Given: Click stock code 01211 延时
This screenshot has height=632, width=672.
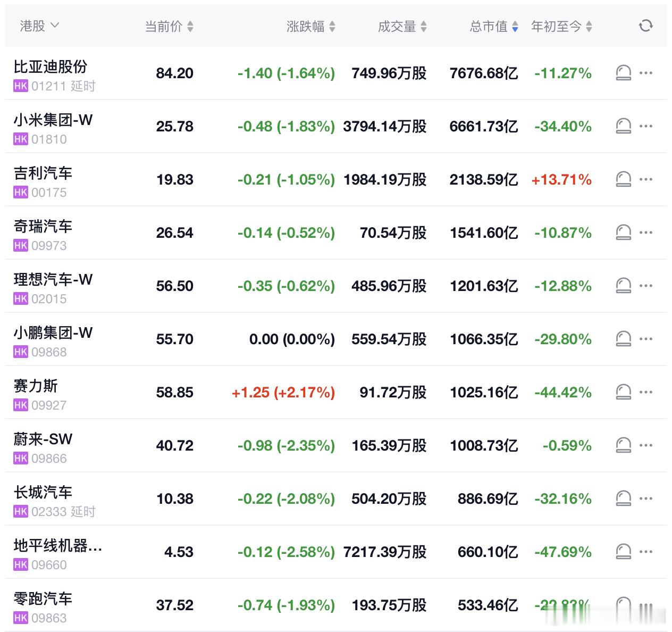Looking at the screenshot, I should click(x=63, y=86).
